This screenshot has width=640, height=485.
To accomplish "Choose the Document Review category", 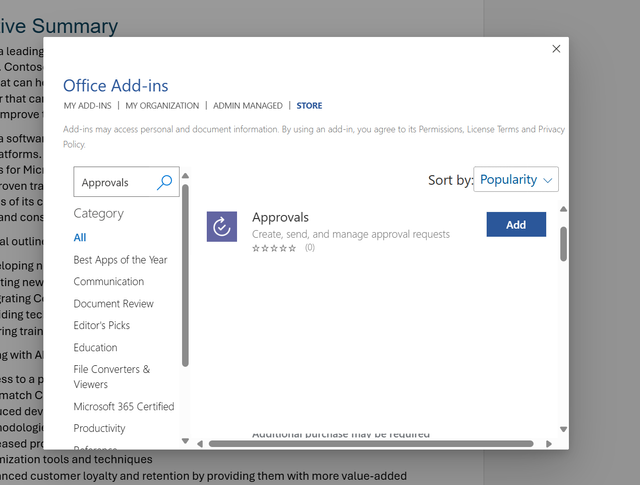I will (x=113, y=304).
